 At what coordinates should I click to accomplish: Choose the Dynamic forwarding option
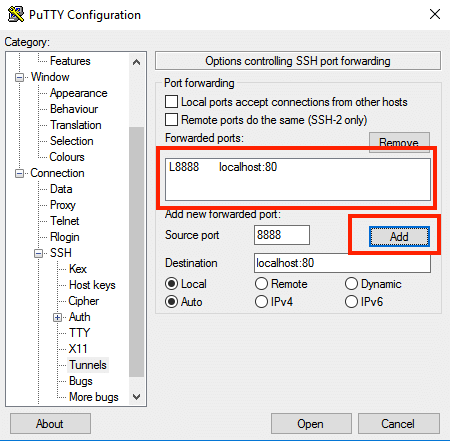[351, 284]
